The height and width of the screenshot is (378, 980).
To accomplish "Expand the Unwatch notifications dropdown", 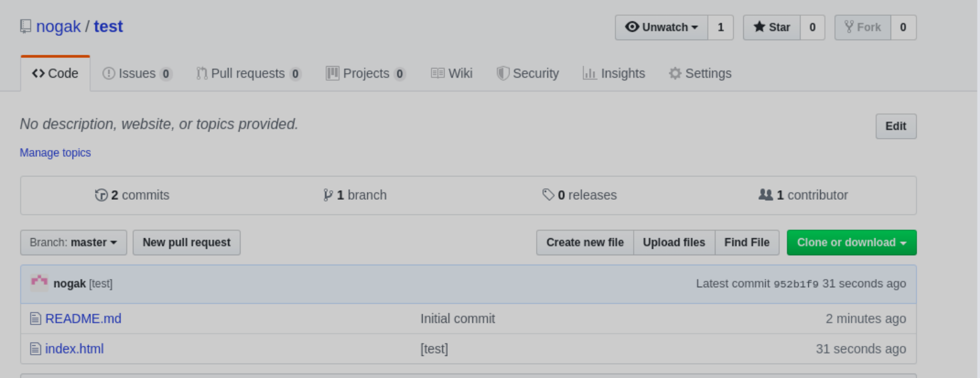I will click(661, 27).
